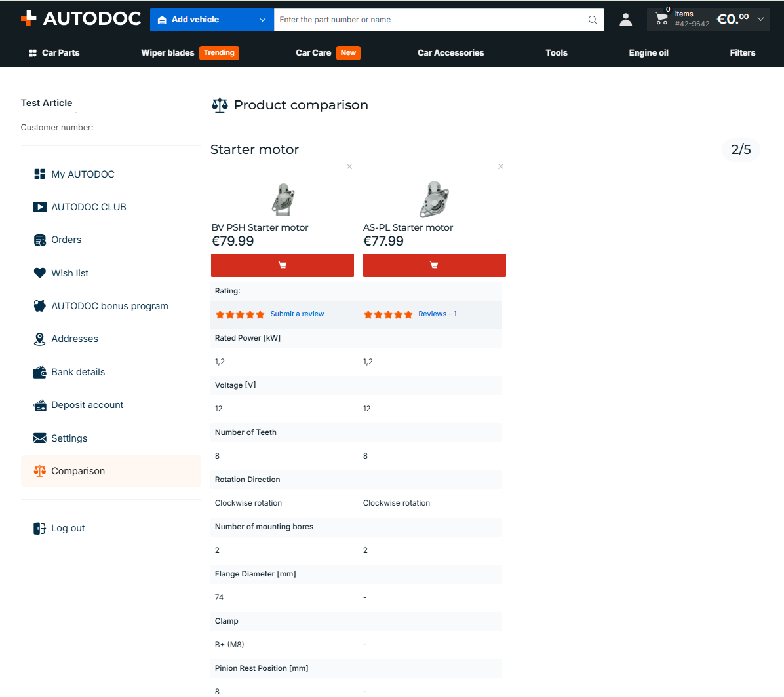Image resolution: width=784 pixels, height=697 pixels.
Task: Select Log out in sidebar
Action: point(68,528)
